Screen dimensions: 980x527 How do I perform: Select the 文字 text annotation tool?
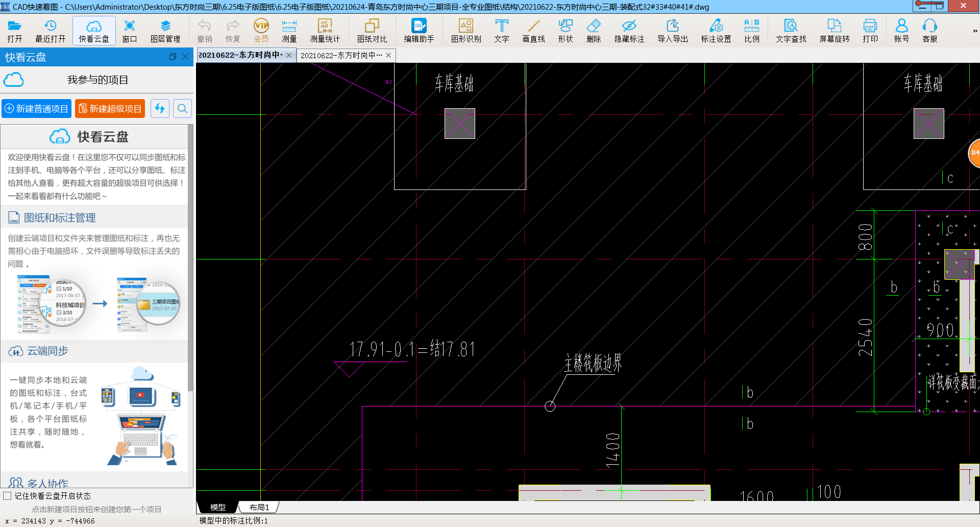pos(502,31)
